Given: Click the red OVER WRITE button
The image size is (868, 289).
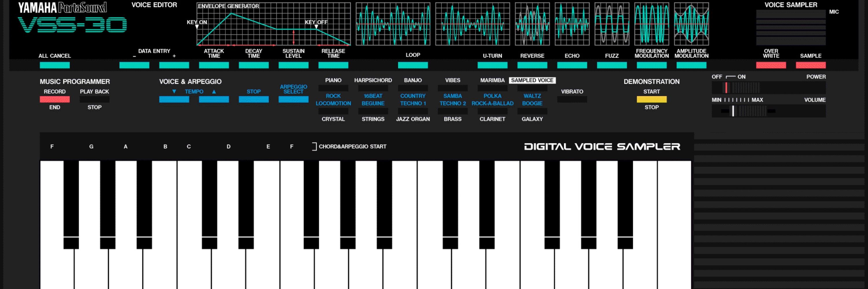Looking at the screenshot, I should coord(770,65).
